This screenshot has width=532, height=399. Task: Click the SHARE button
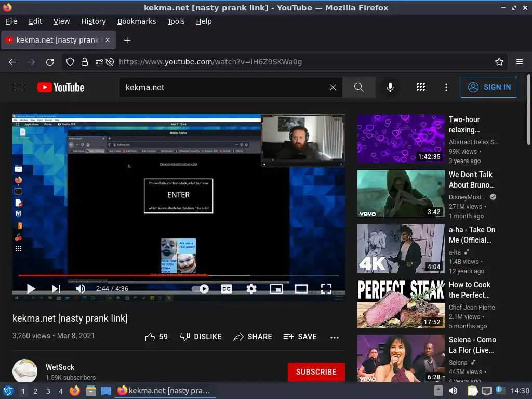pos(253,337)
